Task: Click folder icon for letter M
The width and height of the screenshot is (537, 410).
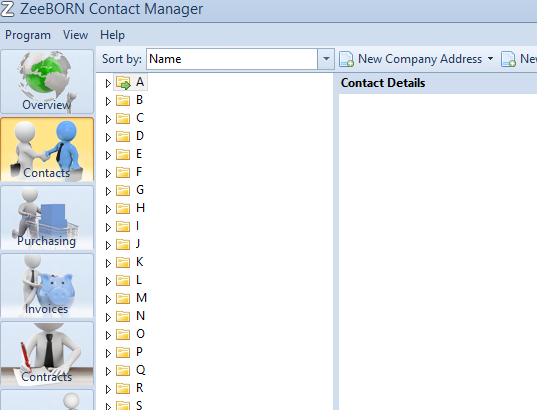Action: click(x=123, y=298)
